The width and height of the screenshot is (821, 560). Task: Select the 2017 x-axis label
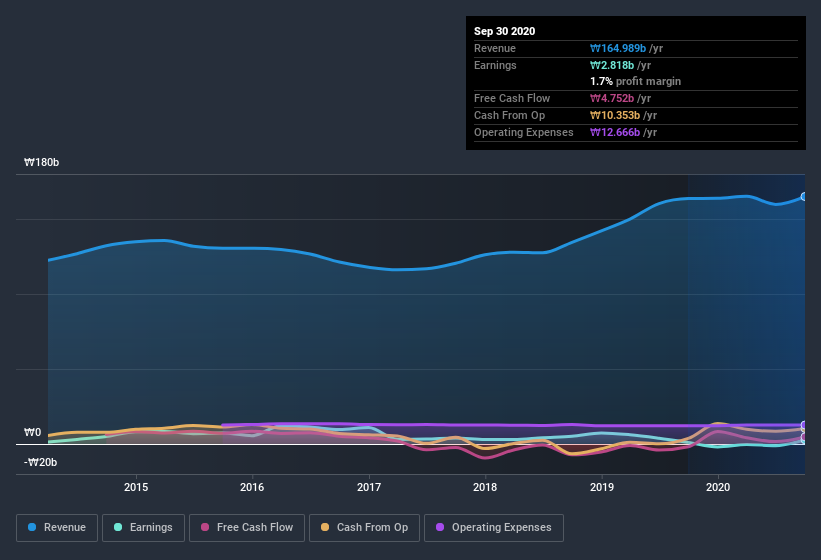tap(369, 487)
